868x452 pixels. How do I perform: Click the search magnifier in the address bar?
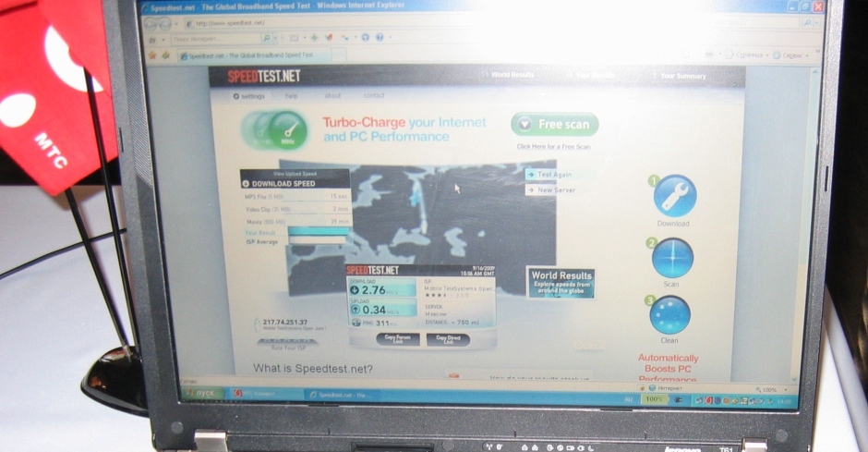tap(807, 23)
